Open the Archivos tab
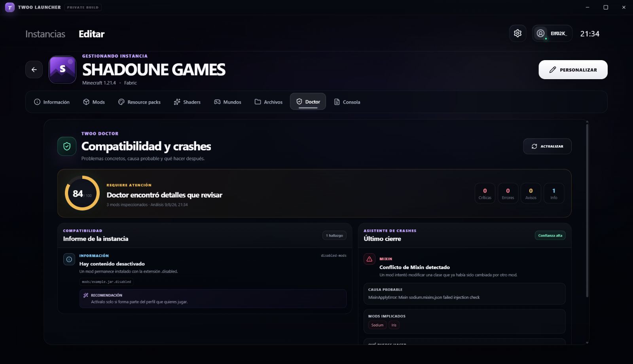Viewport: 633px width, 364px height. (269, 102)
